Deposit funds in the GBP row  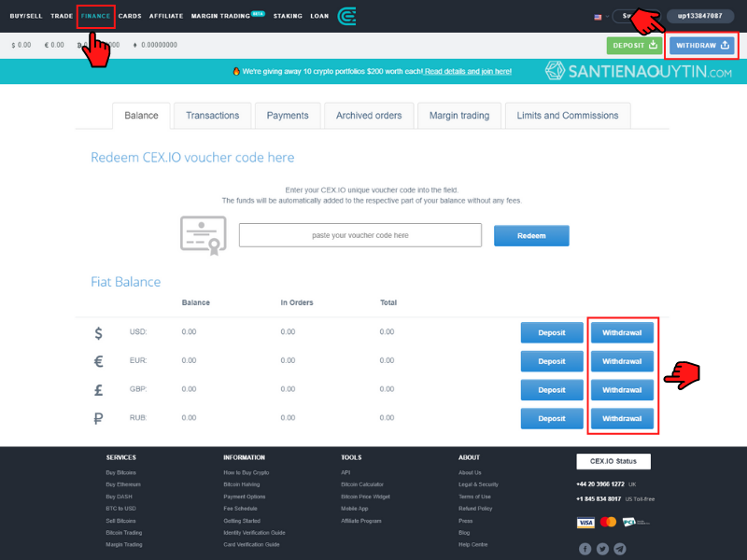[x=552, y=390]
